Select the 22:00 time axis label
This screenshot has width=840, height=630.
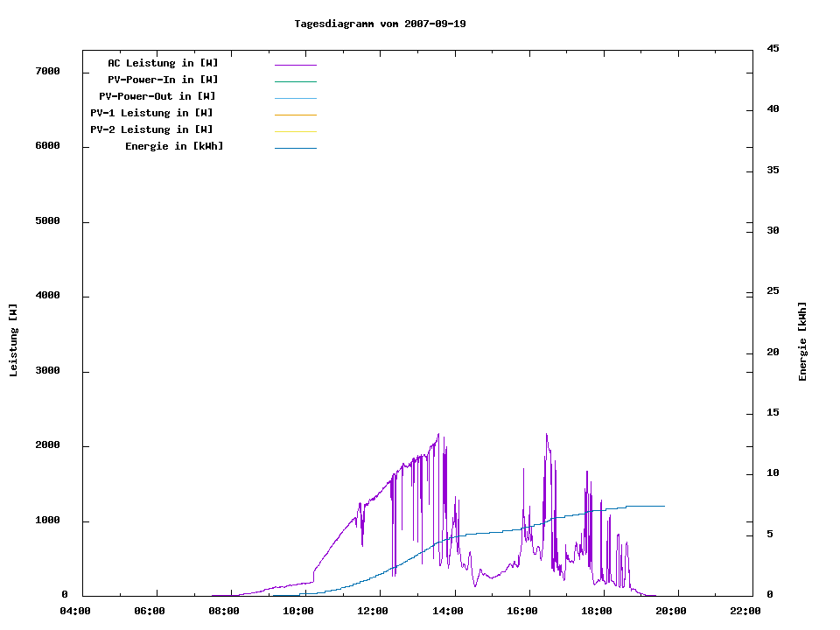[x=745, y=611]
